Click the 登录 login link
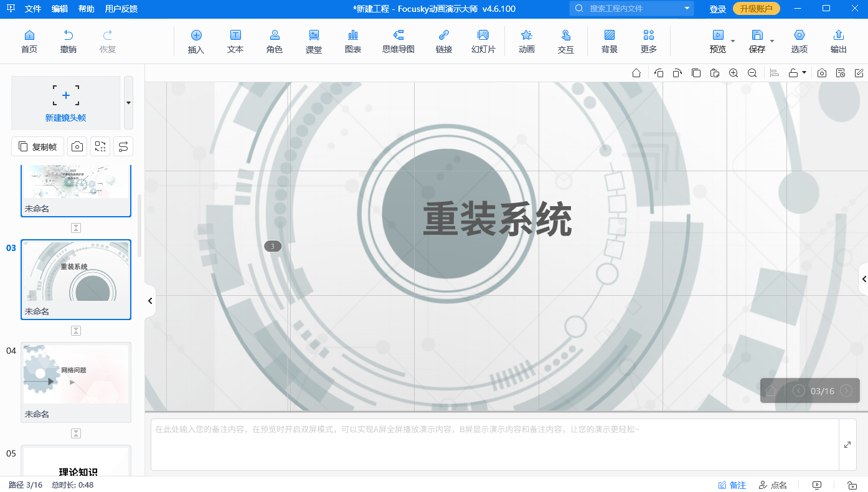Viewport: 868px width, 492px height. [718, 9]
